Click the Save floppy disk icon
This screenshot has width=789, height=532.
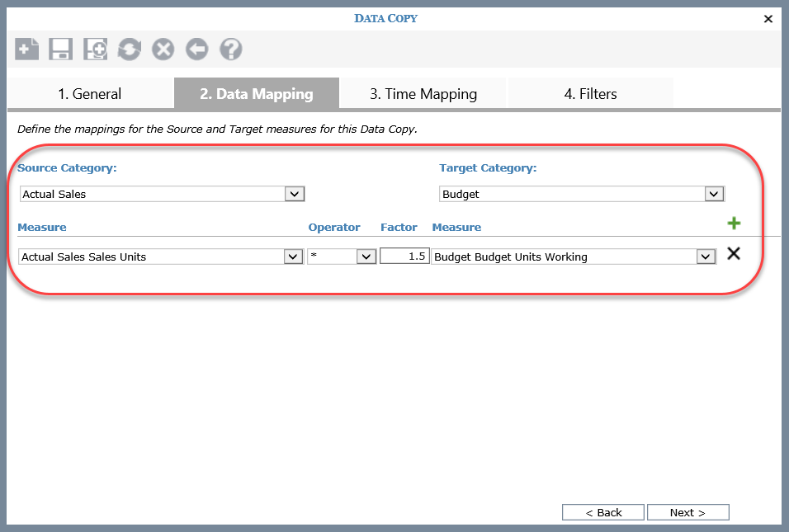coord(61,49)
